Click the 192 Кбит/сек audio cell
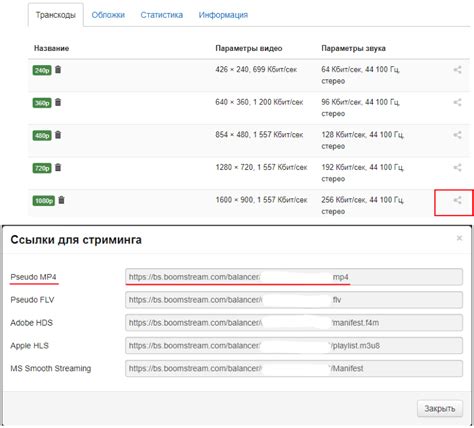Viewport: 474px width, 428px height. (x=363, y=173)
